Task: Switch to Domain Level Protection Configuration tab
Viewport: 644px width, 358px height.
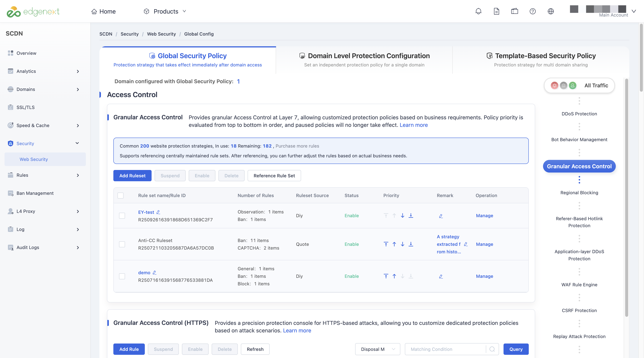Action: pos(364,60)
